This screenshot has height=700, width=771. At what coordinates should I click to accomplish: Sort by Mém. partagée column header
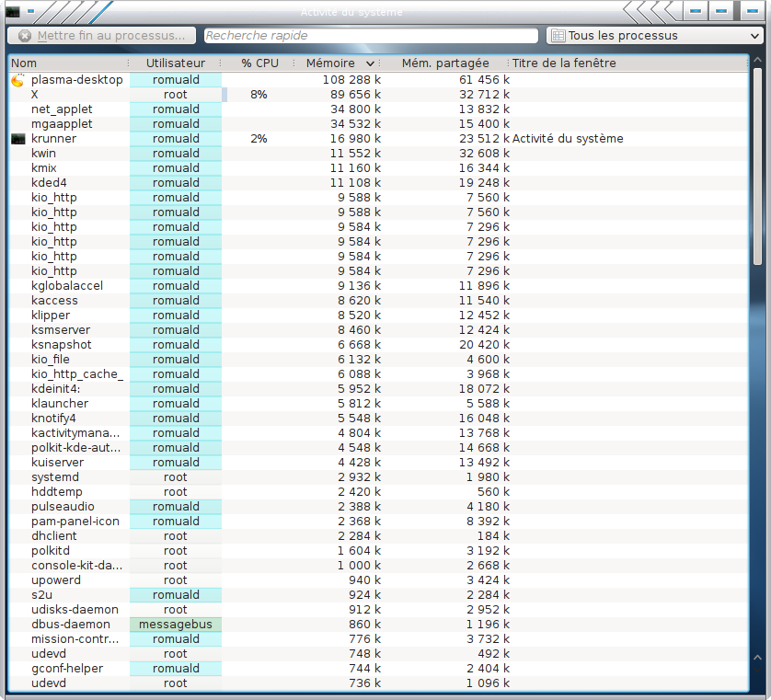[x=445, y=63]
